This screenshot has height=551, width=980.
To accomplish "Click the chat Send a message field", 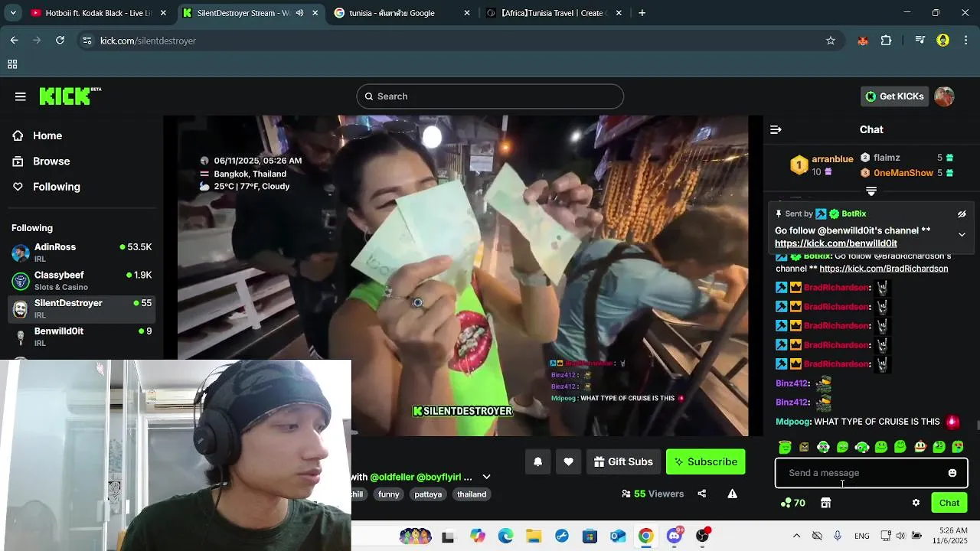I will click(871, 473).
